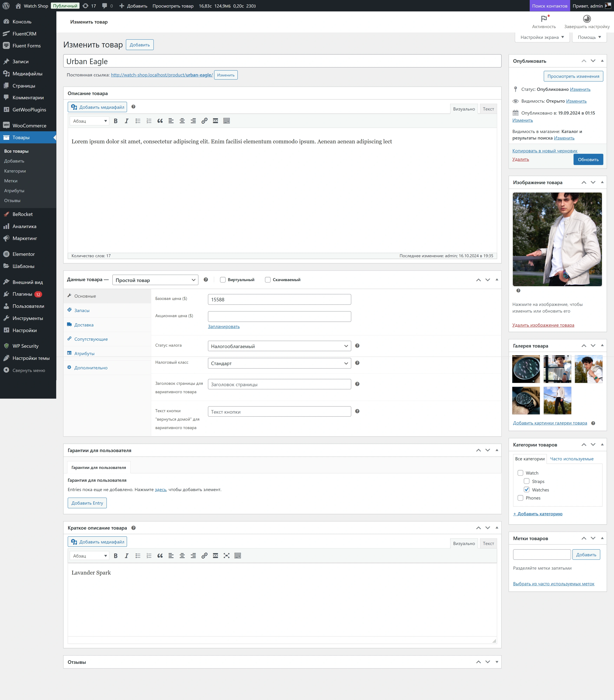Viewport: 614px width, 700px height.
Task: Insert Read More tag in description toolbar
Action: 215,121
